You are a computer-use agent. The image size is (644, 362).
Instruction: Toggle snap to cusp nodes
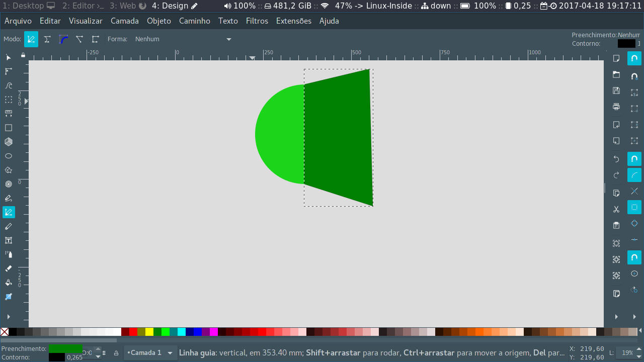[x=634, y=207]
